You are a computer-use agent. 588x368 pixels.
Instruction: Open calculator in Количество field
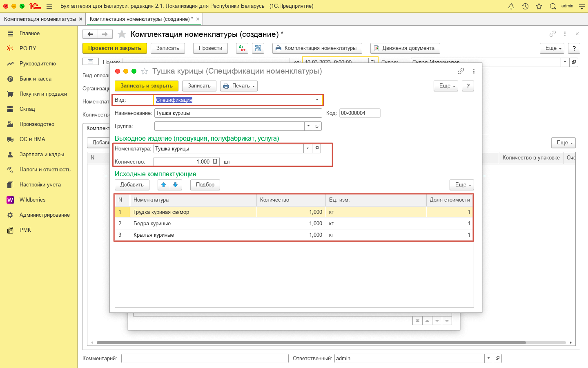215,162
